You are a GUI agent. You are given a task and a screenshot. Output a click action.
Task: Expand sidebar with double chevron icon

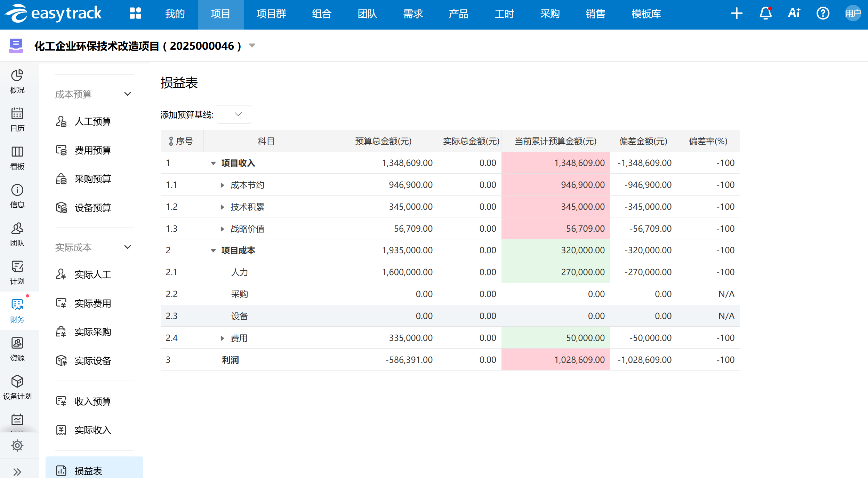(17, 472)
